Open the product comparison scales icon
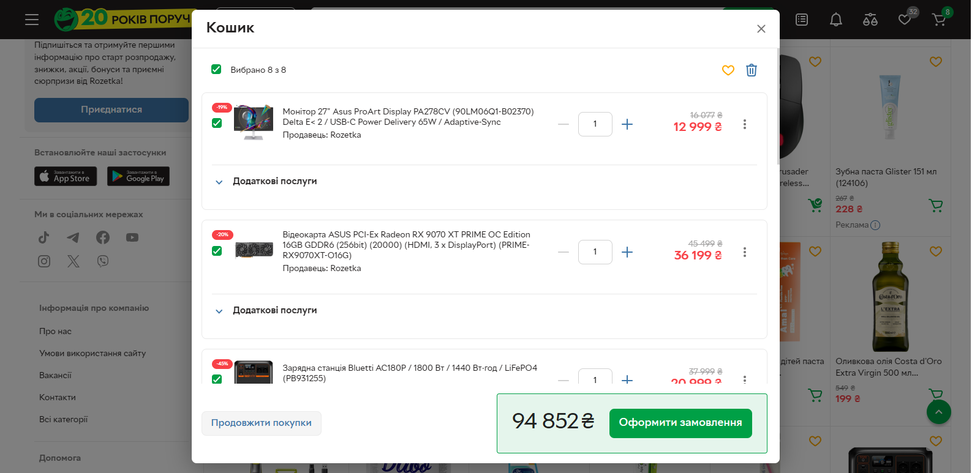 click(870, 20)
